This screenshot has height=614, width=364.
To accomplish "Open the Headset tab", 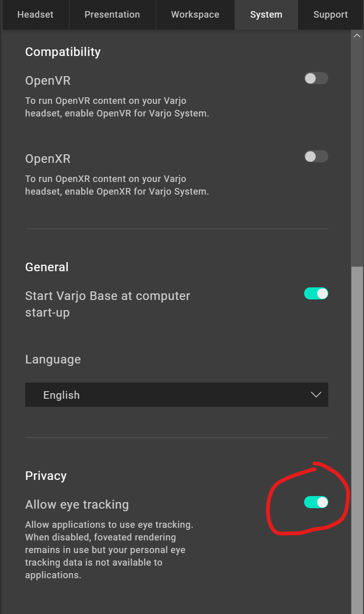I will tap(35, 15).
